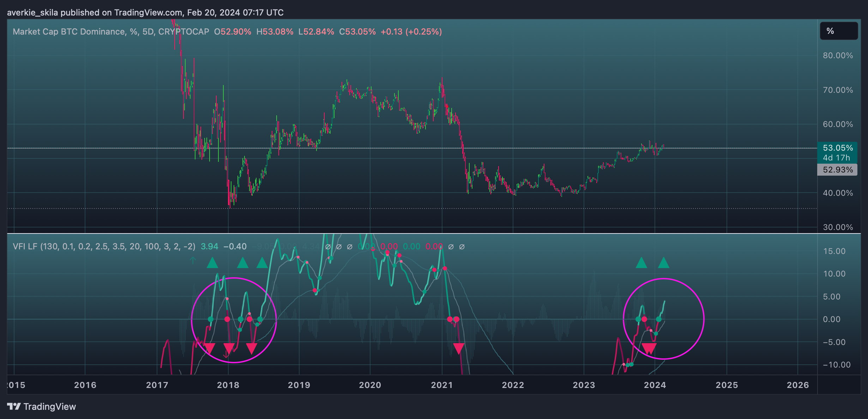
Task: Click the change value +0.13 (+0.25%)
Action: (x=411, y=32)
